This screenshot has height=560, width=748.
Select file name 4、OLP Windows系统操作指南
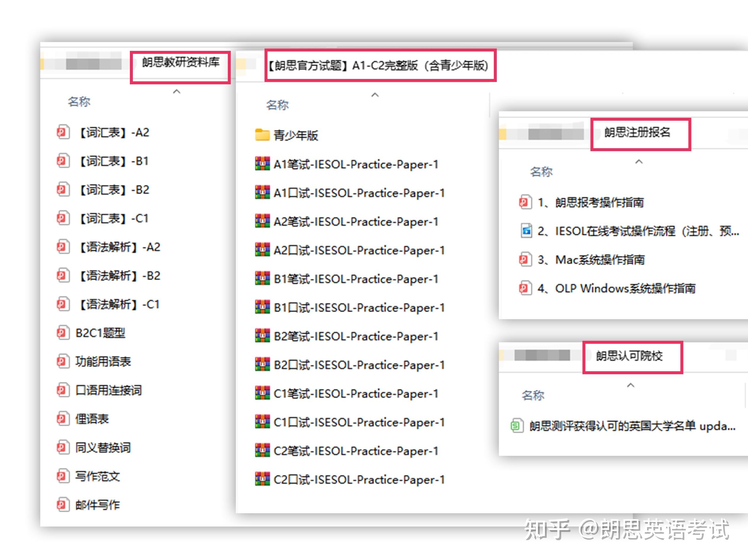(x=617, y=288)
